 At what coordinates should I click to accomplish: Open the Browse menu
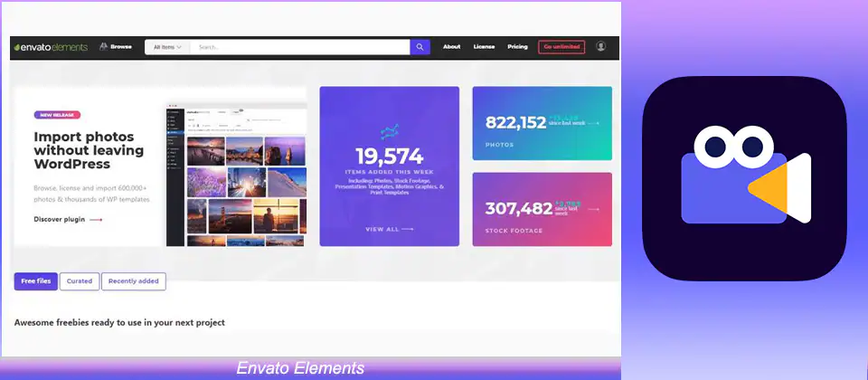click(116, 47)
